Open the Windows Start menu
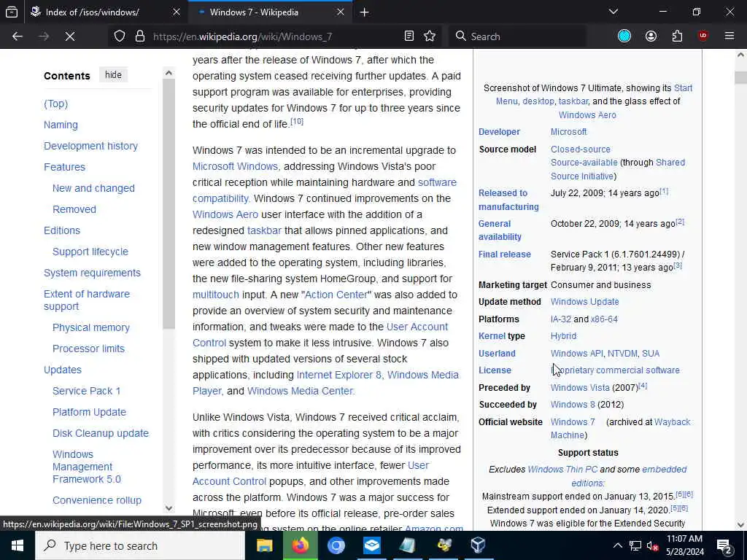 coord(18,545)
